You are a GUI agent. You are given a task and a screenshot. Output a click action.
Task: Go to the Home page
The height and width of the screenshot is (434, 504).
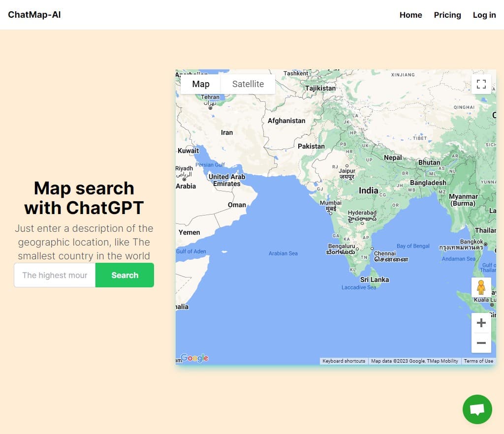point(410,15)
